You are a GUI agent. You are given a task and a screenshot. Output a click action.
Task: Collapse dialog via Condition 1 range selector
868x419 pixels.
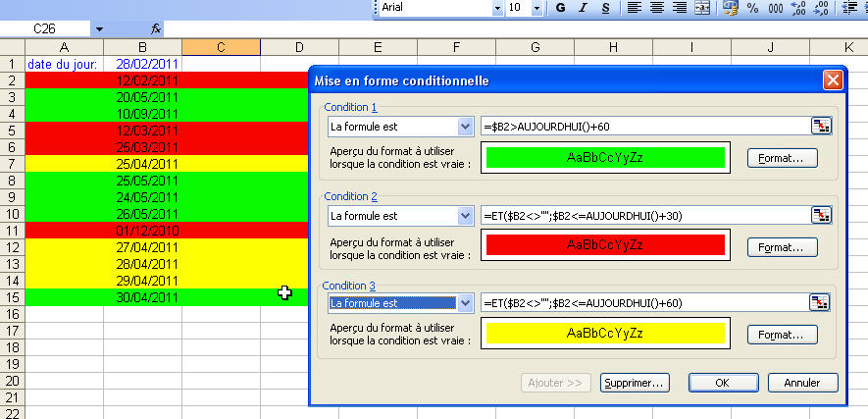[821, 127]
